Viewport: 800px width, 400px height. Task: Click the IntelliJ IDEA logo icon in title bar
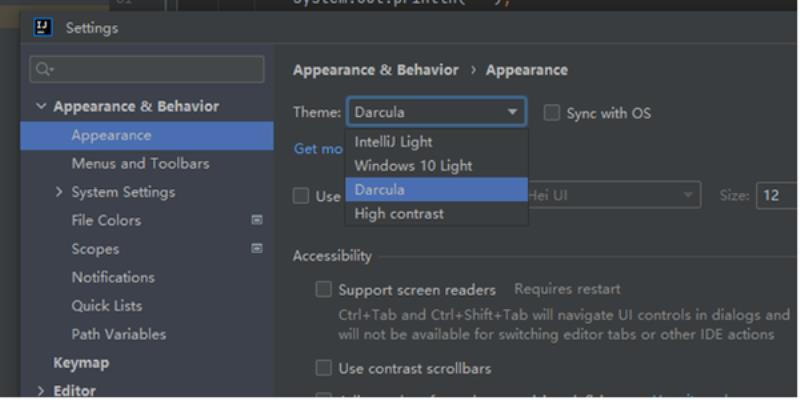coord(43,27)
